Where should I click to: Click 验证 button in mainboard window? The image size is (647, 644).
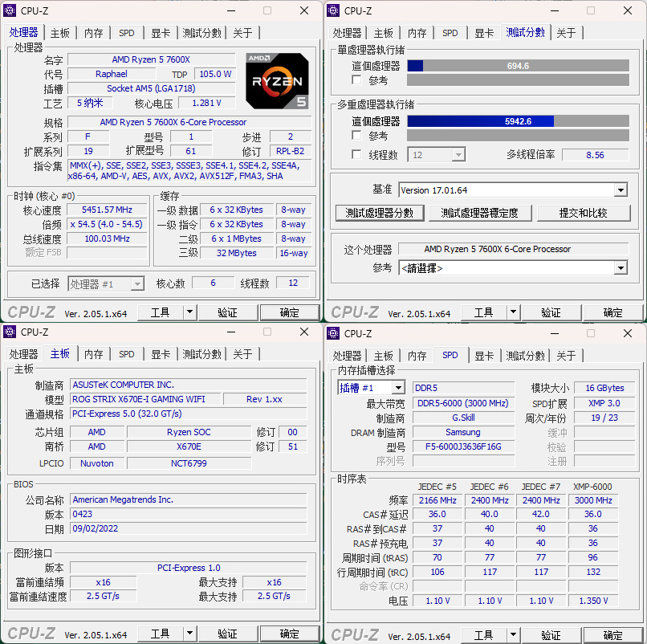click(228, 634)
